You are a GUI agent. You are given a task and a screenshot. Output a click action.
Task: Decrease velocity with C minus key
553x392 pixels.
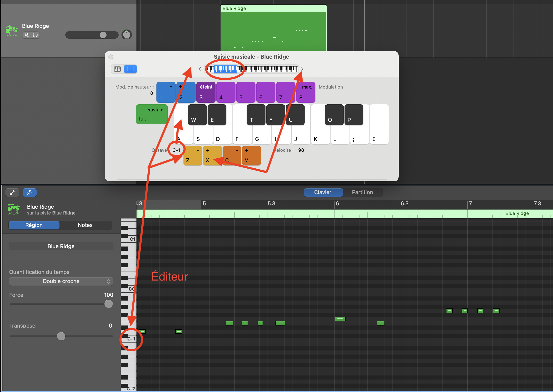point(232,156)
